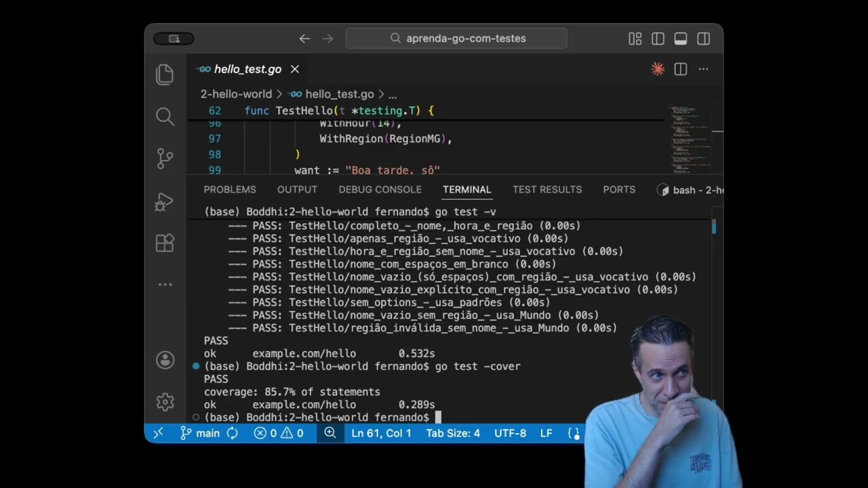Click Ln 61, Col 1 cursor position
Screen dimensions: 868x488
point(381,433)
